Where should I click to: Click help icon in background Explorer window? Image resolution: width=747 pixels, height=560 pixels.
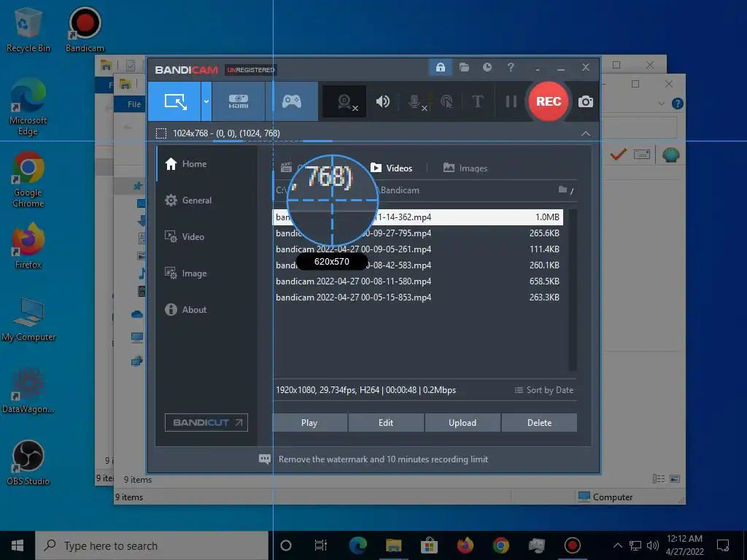678,104
